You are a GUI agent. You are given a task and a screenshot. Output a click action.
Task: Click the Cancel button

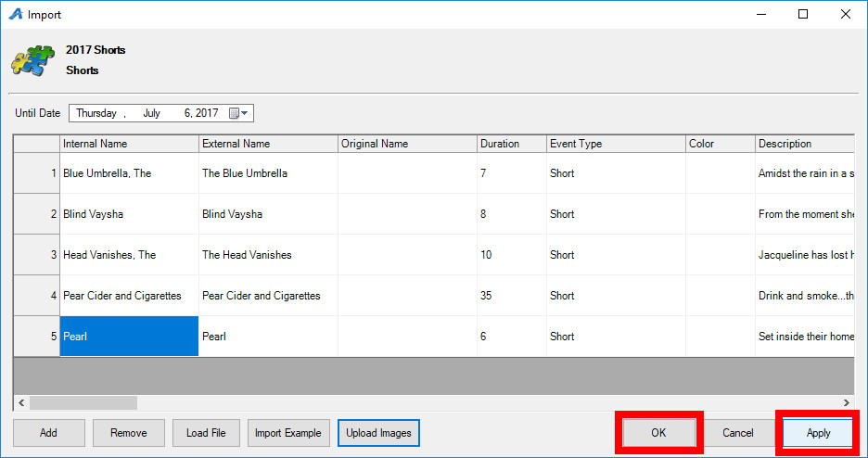tap(738, 433)
